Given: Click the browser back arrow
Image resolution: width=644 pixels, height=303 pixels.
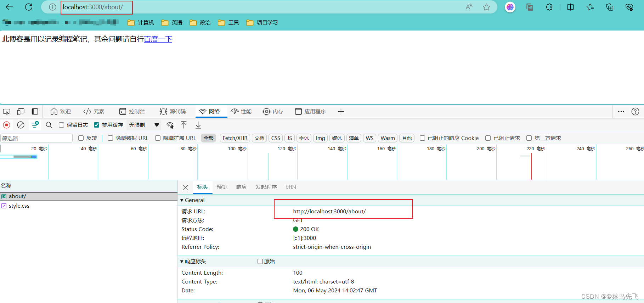Looking at the screenshot, I should tap(9, 7).
